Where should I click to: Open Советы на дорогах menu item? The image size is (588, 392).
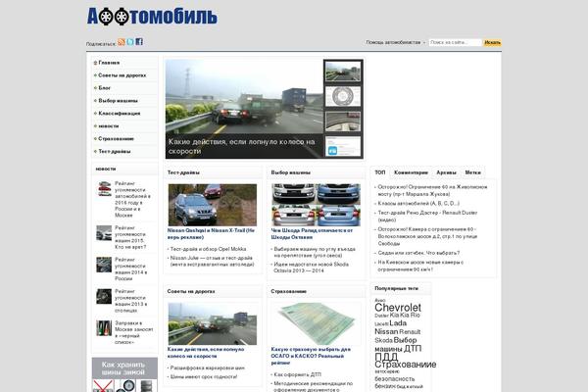click(x=122, y=74)
